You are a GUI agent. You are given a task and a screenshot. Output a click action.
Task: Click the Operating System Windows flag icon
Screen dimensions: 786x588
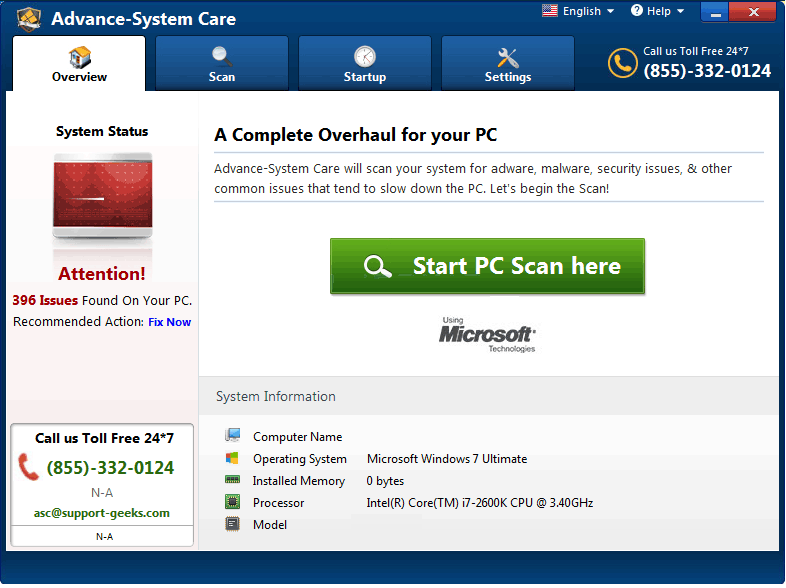coord(233,458)
